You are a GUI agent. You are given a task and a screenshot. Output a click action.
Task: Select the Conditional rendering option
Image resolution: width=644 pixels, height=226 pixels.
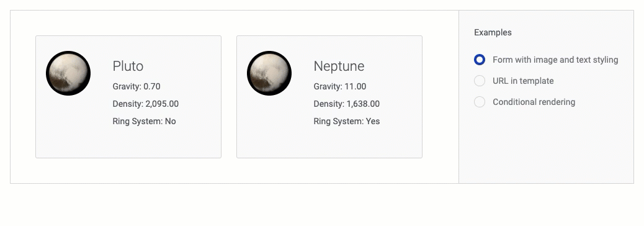pyautogui.click(x=480, y=102)
